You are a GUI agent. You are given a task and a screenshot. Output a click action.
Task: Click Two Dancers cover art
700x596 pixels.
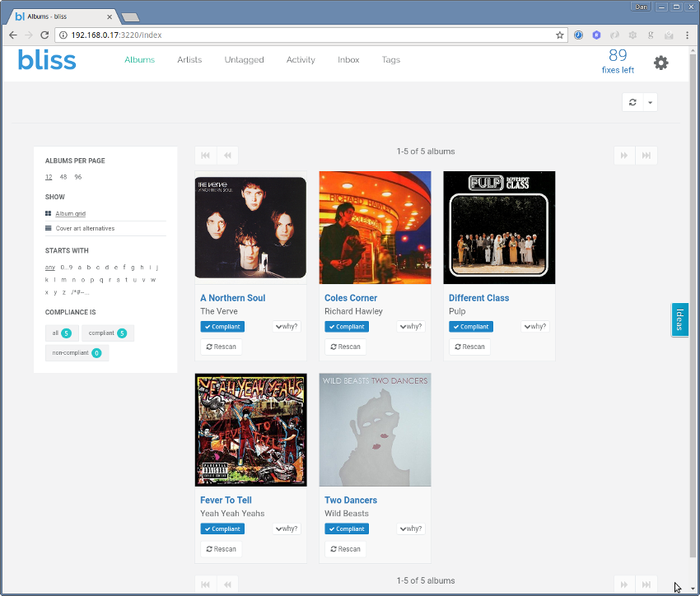pos(375,430)
